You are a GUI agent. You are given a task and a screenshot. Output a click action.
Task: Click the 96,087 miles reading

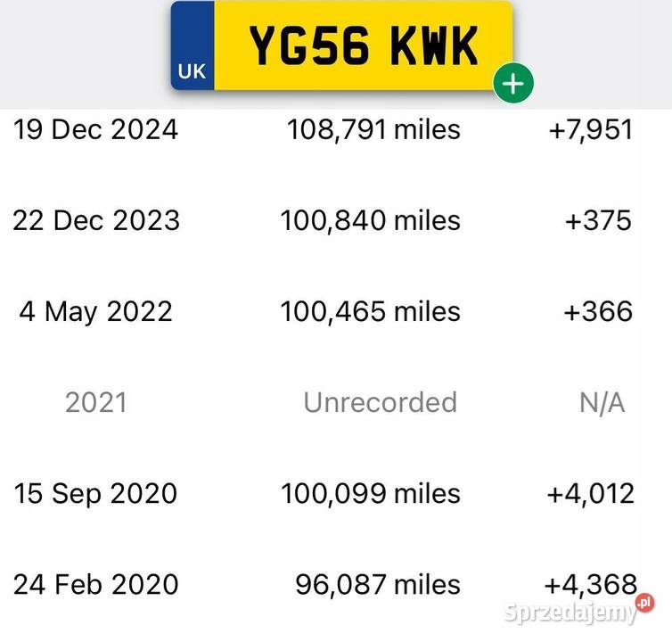(378, 584)
